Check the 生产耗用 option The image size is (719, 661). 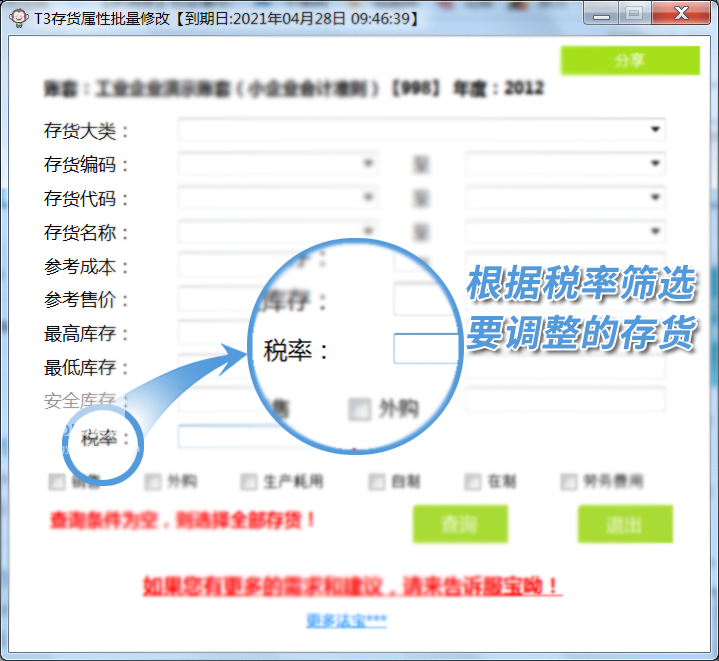click(x=249, y=483)
